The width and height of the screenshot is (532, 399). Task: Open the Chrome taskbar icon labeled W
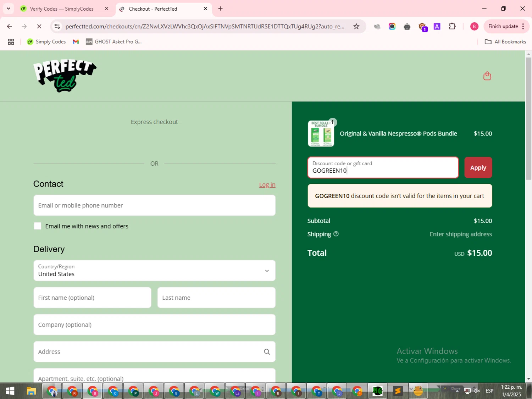tap(215, 391)
